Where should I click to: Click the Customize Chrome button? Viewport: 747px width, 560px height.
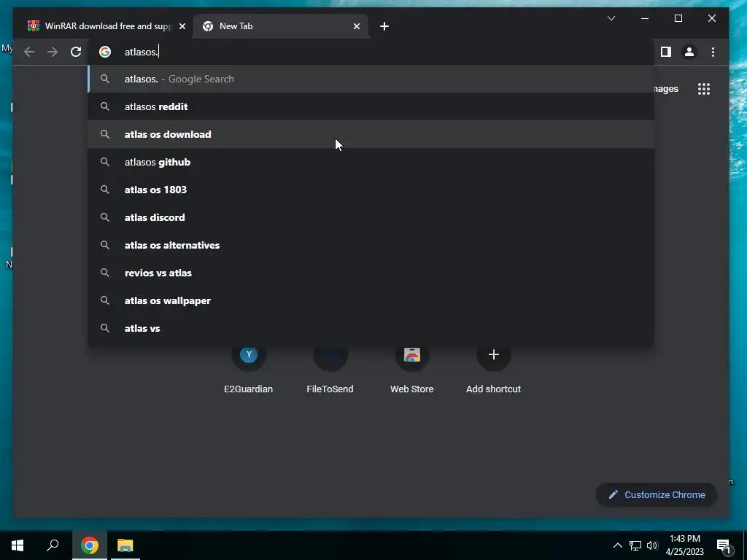coord(657,495)
